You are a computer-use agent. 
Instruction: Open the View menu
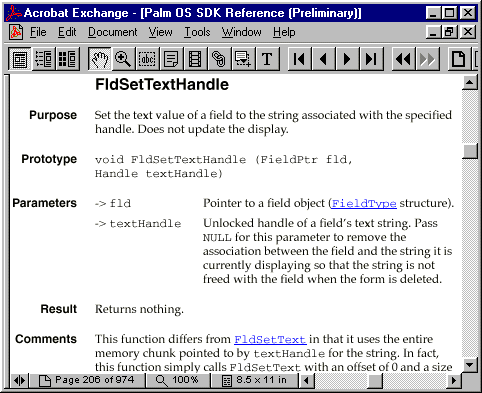161,32
